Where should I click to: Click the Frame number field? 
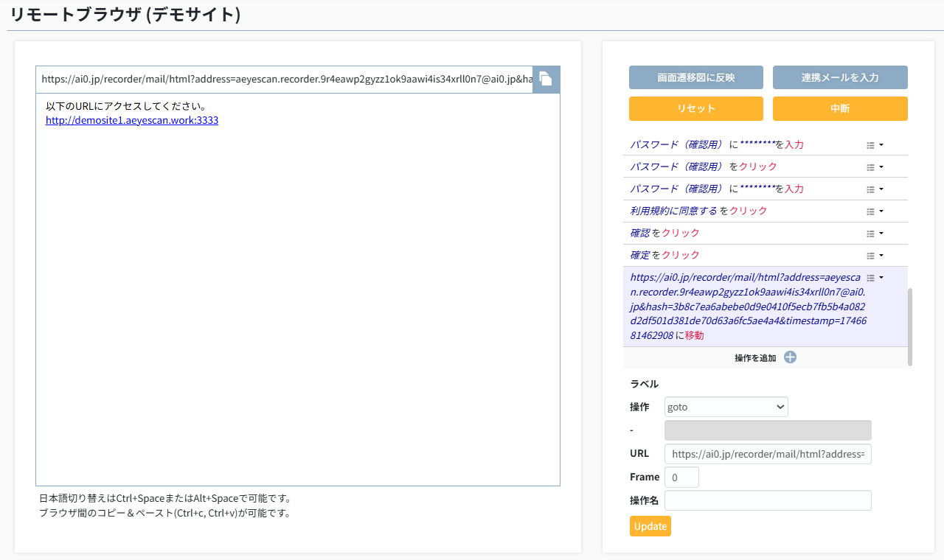[x=681, y=477]
